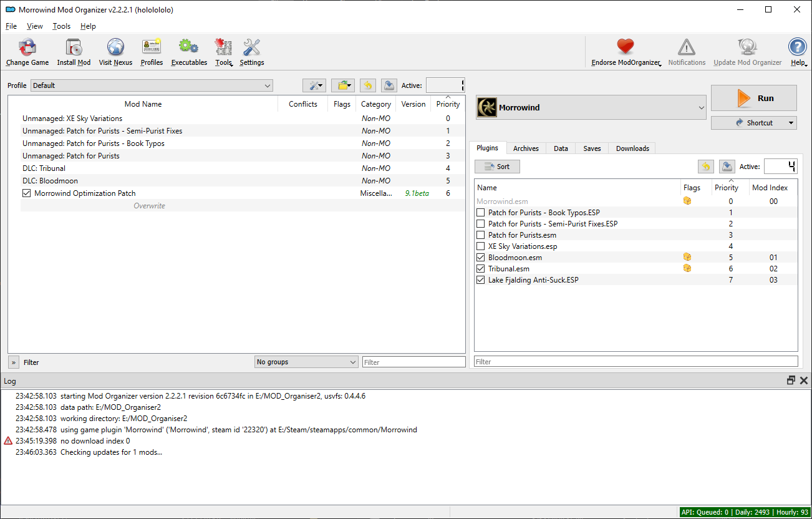Image resolution: width=812 pixels, height=519 pixels.
Task: Click the flag icon on Tribunal.esm row
Action: click(687, 268)
